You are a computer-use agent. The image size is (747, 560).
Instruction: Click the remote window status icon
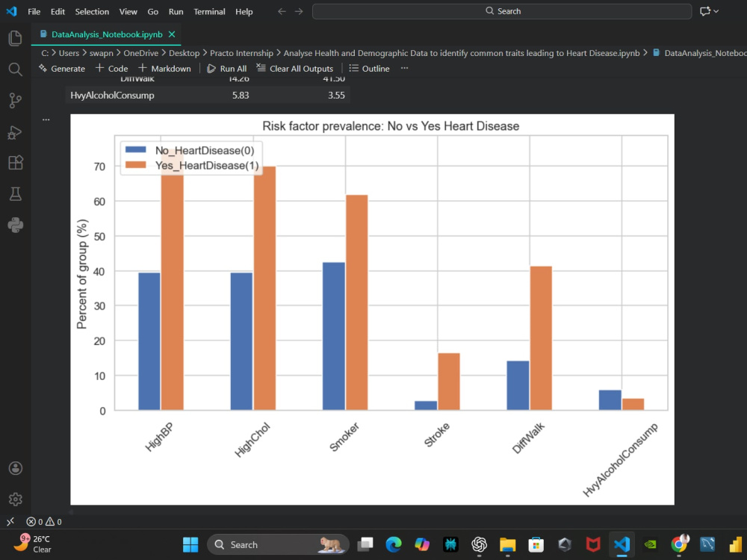10,521
